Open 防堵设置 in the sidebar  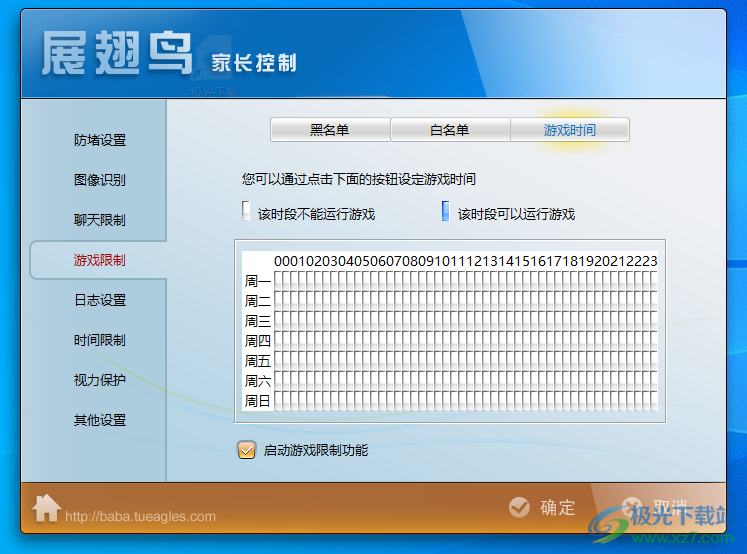point(100,140)
